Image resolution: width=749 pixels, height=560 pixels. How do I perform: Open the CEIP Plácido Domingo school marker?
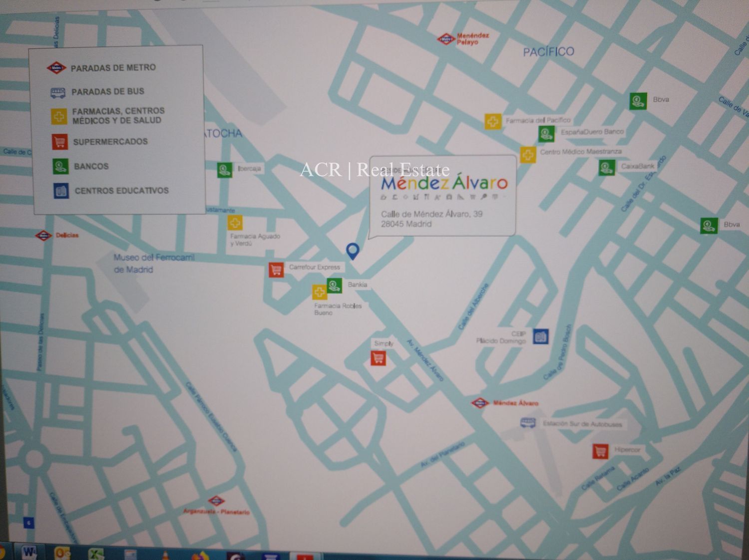(541, 336)
